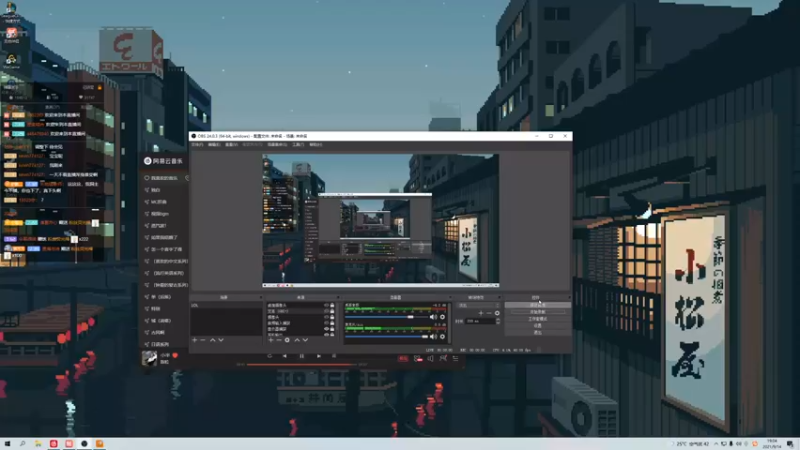800x450 pixels.
Task: Toggle visibility of the fourth source row
Action: [327, 323]
